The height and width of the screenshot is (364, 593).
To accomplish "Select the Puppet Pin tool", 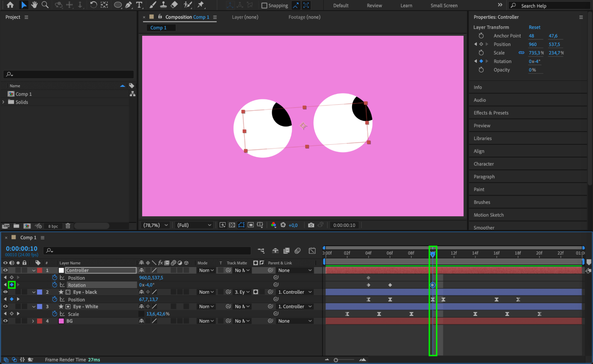I will 201,5.
